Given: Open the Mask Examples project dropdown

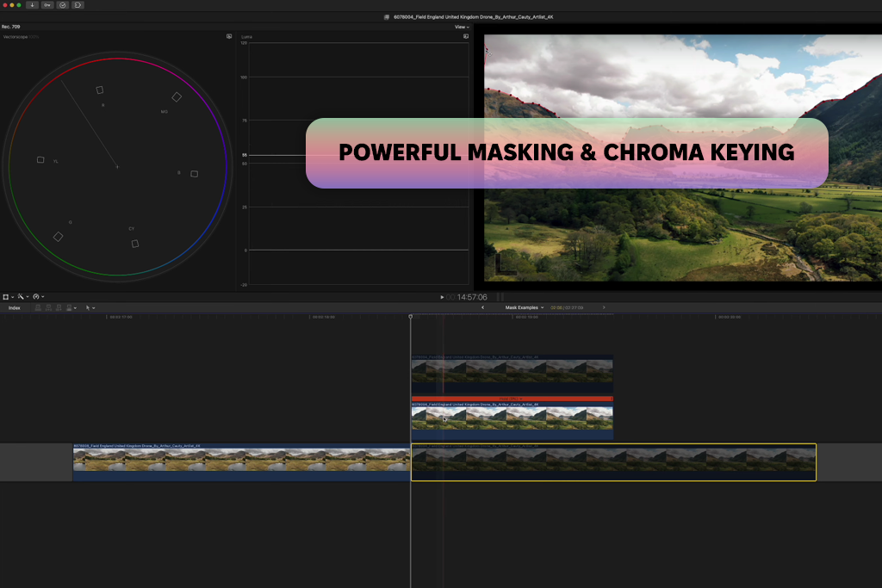Looking at the screenshot, I should 525,307.
